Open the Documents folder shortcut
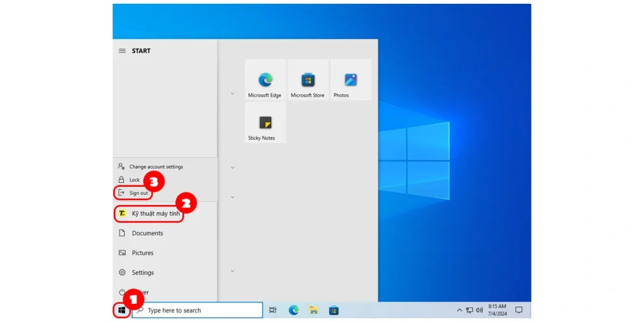This screenshot has height=322, width=644. [x=147, y=233]
